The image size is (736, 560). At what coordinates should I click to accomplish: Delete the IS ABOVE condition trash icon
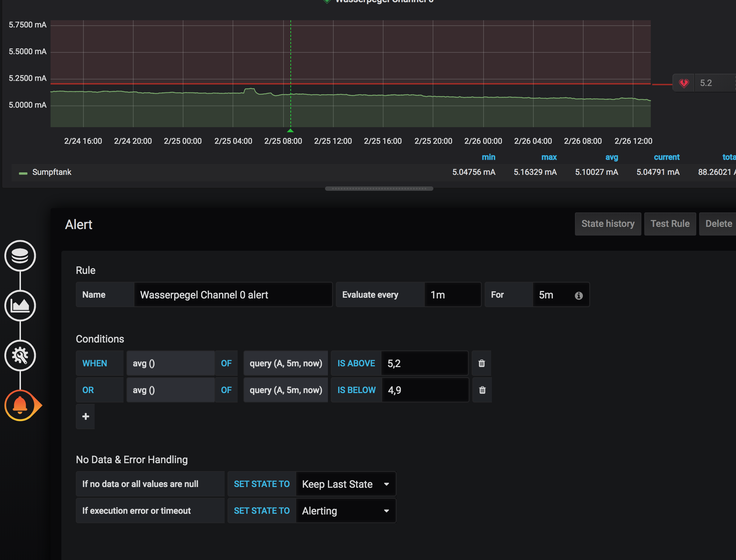[x=481, y=363]
